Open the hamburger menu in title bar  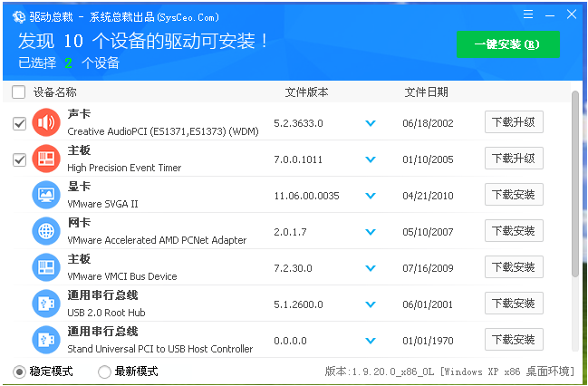(x=528, y=14)
